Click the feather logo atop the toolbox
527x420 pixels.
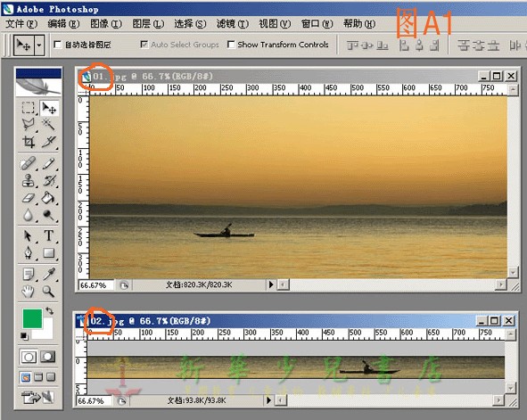[x=38, y=86]
